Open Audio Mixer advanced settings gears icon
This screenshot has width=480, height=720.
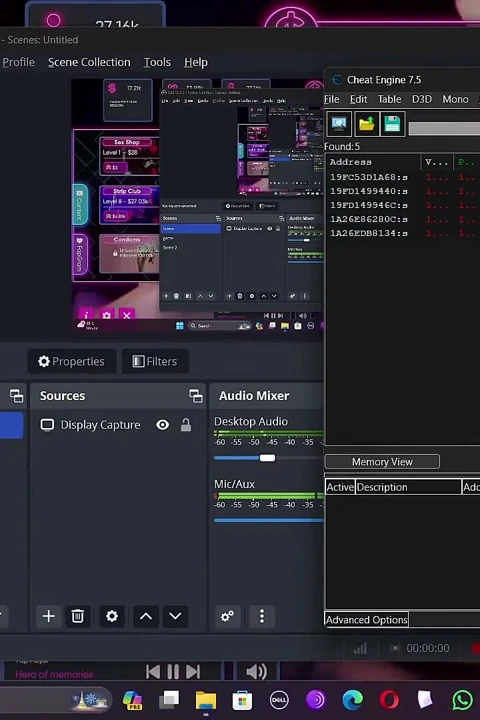coord(227,616)
